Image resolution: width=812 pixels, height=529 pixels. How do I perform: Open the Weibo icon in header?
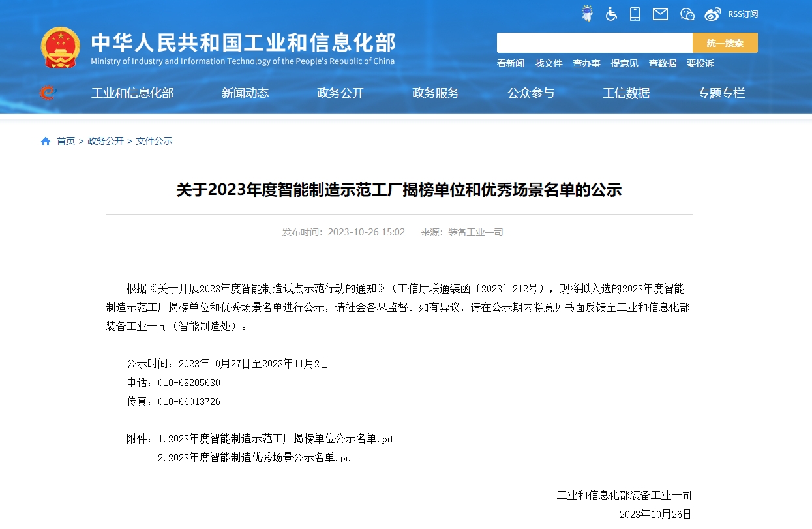(x=713, y=14)
